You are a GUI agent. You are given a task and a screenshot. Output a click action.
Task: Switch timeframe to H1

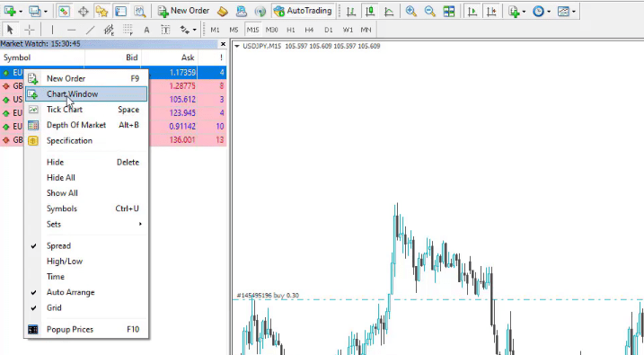coord(290,30)
